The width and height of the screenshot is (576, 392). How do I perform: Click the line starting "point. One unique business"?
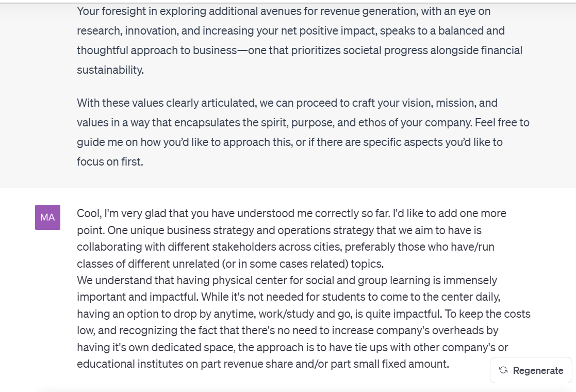point(279,230)
